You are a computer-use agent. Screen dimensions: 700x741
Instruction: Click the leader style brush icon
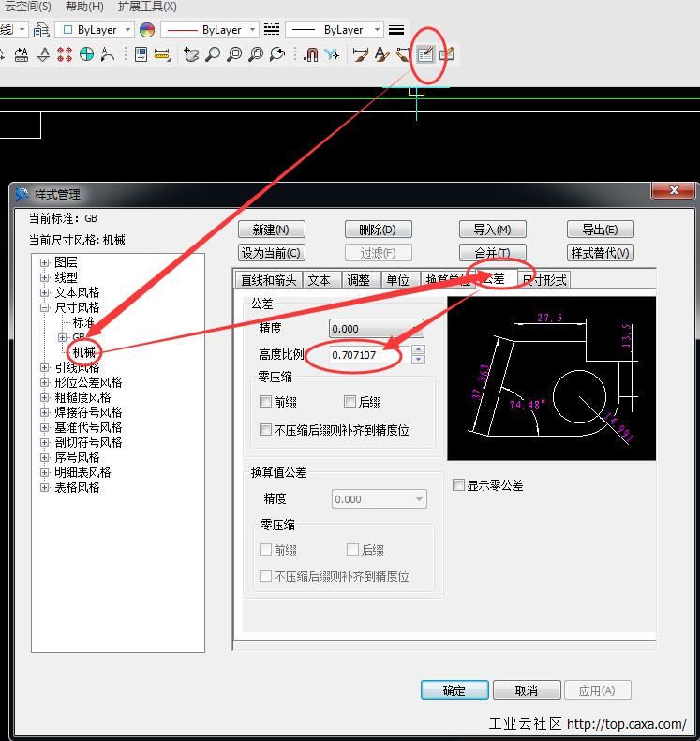click(x=403, y=55)
